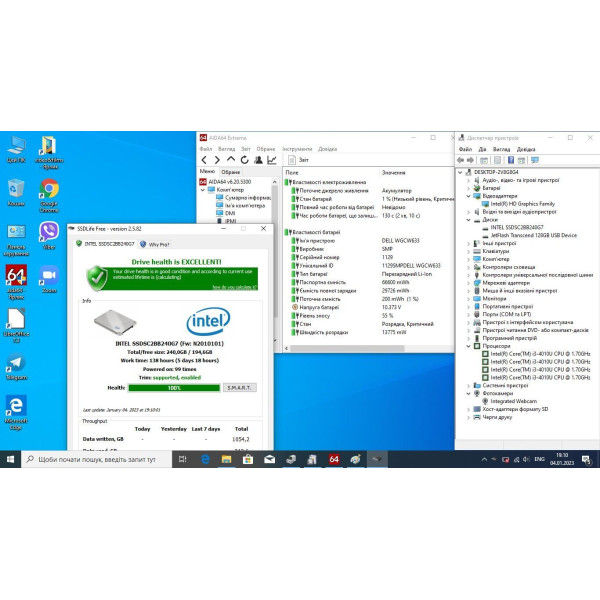Open File Explorer from taskbar
Viewport: 600px width, 600px height.
pyautogui.click(x=227, y=459)
